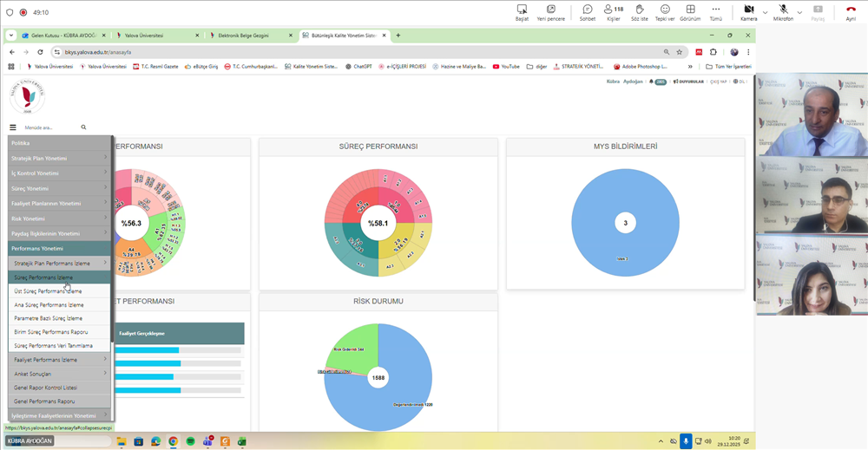Click the blue MYS Bildirimleri pie chart

[625, 223]
